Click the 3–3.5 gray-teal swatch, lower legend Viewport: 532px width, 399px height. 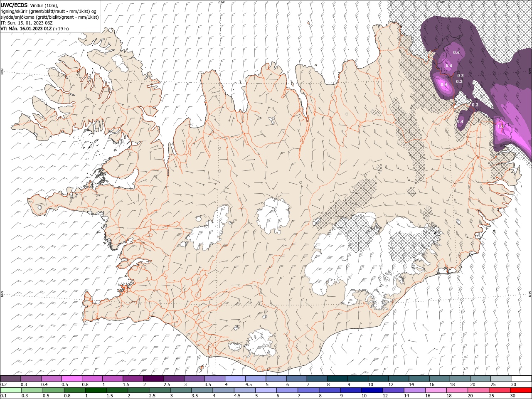coord(181,390)
